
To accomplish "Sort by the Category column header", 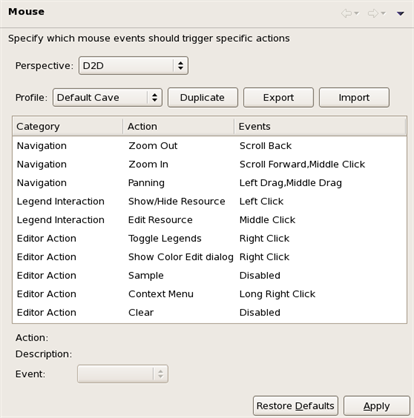I will (68, 126).
